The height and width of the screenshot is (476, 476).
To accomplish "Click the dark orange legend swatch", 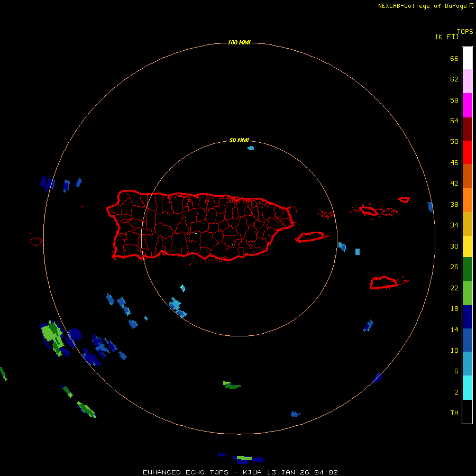I will (x=467, y=176).
